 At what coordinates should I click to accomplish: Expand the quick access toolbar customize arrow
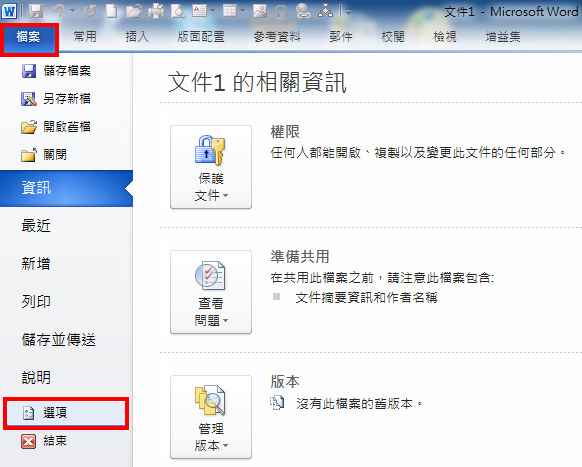[348, 12]
